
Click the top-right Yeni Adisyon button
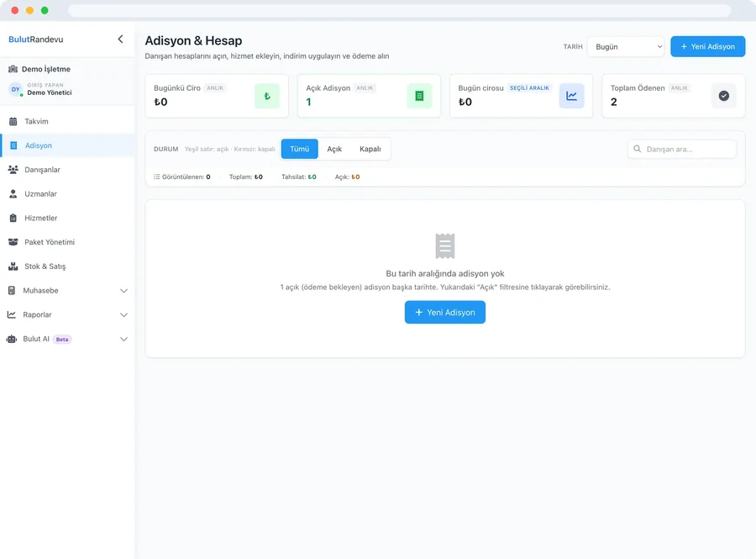708,47
